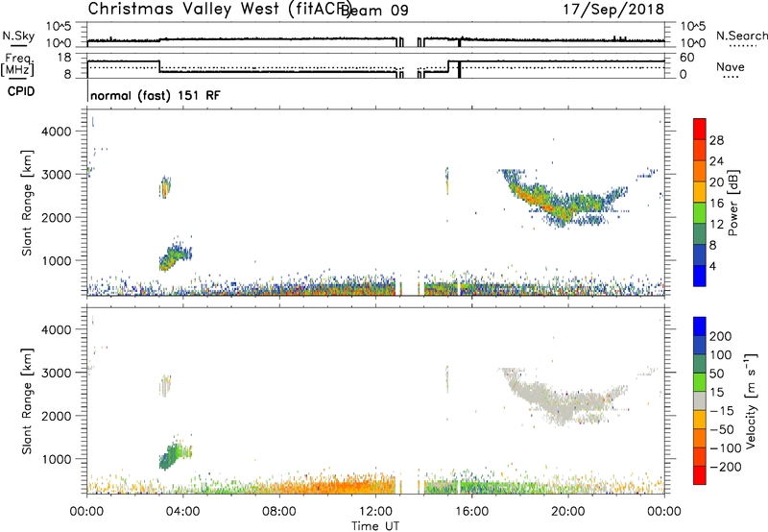Image resolution: width=768 pixels, height=532 pixels.
Task: Click the 28 label on Power colorbar
Action: click(716, 140)
